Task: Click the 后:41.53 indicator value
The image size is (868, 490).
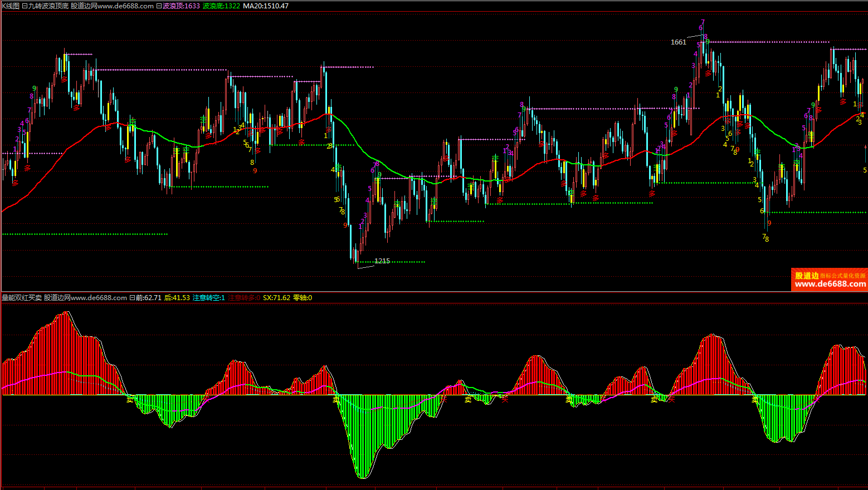Action: (x=177, y=298)
